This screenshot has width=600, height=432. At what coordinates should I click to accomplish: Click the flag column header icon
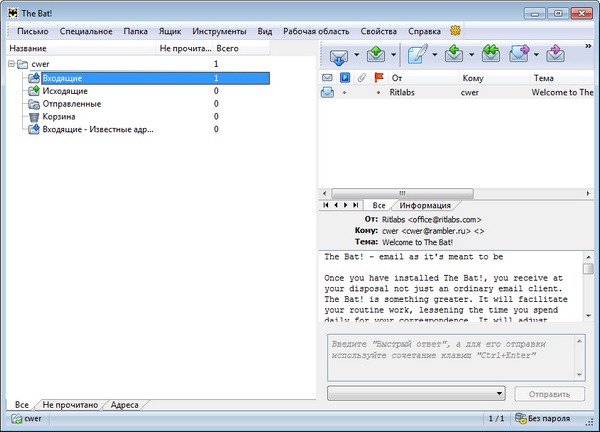click(x=378, y=78)
